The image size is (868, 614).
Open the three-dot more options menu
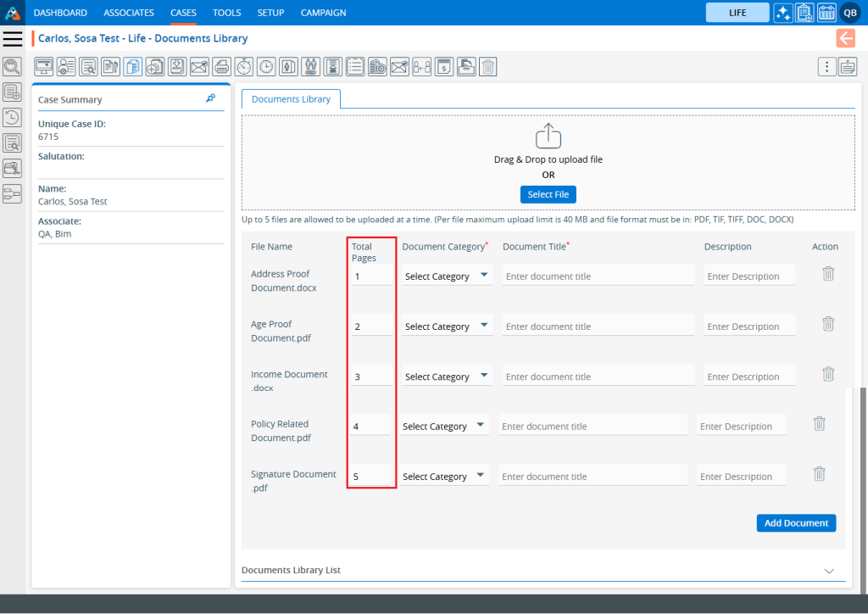826,67
